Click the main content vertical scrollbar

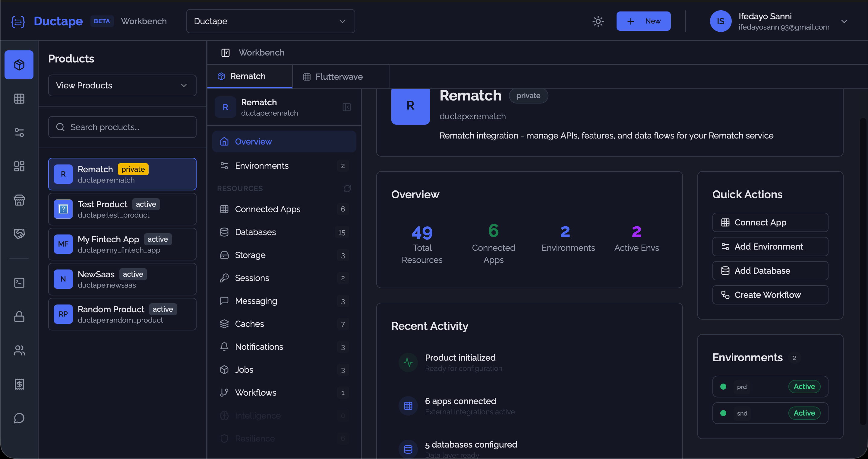tap(863, 272)
